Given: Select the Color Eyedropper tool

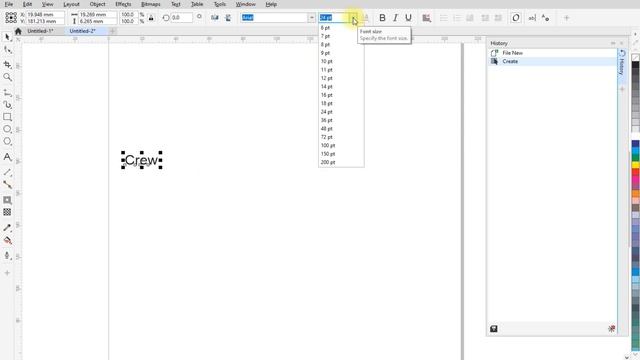Looking at the screenshot, I should point(7,228).
